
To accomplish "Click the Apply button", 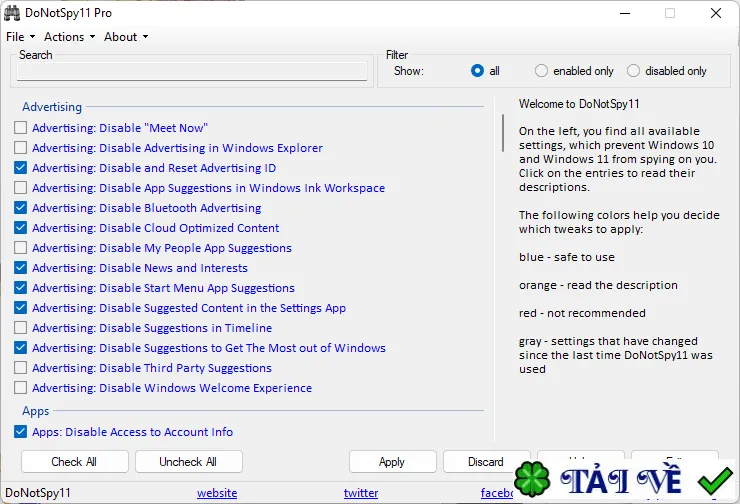I will click(x=393, y=462).
